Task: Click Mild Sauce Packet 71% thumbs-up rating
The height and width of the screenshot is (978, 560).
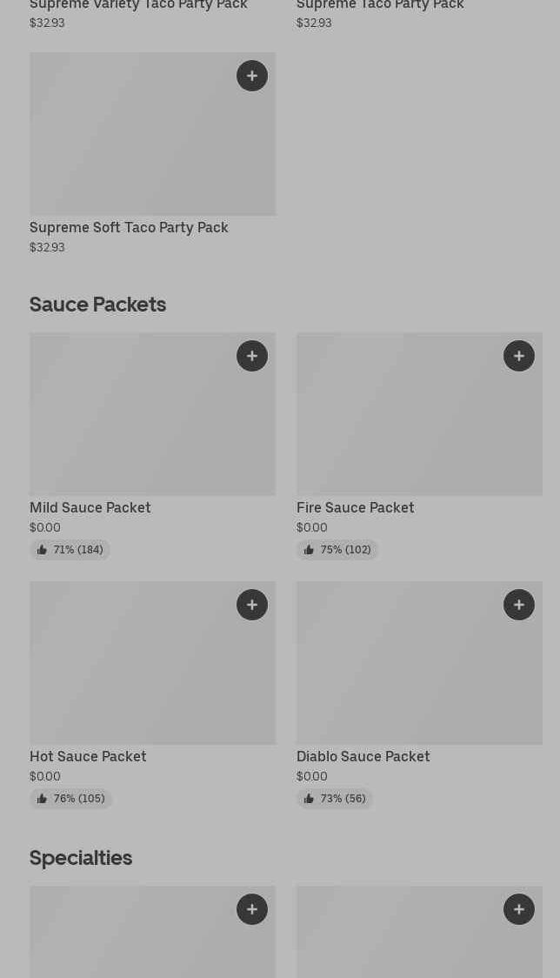Action: click(70, 550)
